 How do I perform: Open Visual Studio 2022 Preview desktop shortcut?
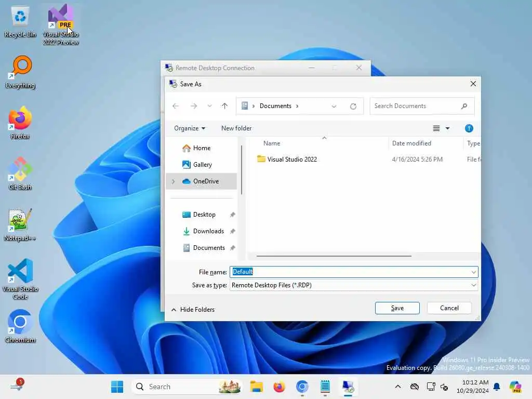coord(61,24)
